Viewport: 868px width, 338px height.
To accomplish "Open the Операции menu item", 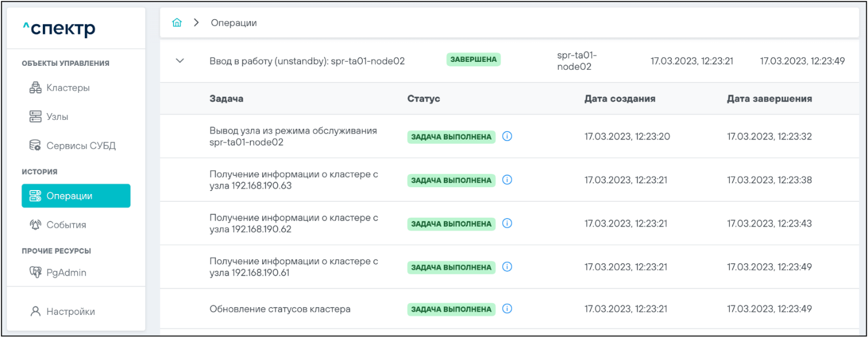I will [76, 196].
